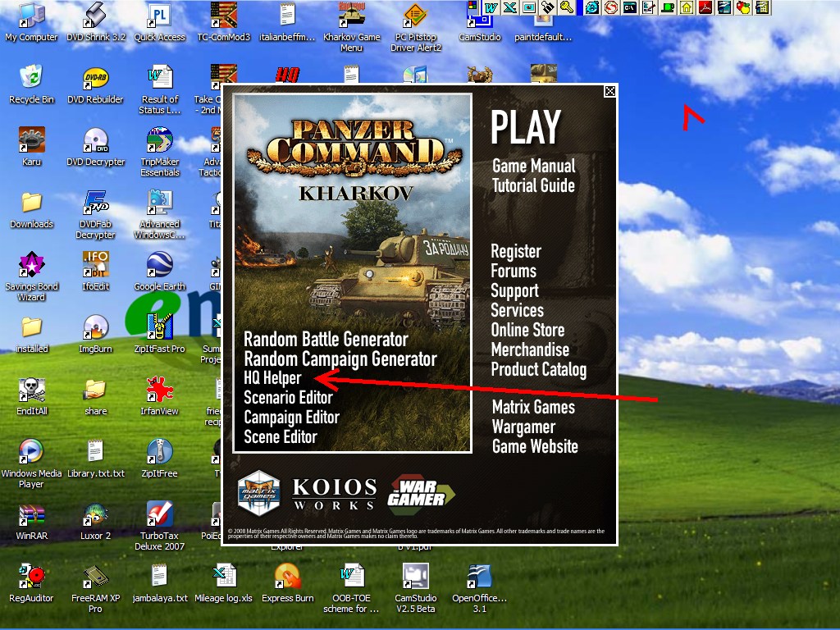
Task: Launch Internet Explorer from shortcut bar
Action: coord(592,7)
